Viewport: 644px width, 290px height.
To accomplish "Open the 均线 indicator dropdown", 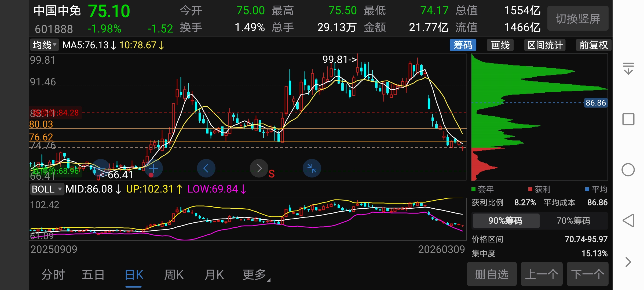I will pyautogui.click(x=45, y=45).
